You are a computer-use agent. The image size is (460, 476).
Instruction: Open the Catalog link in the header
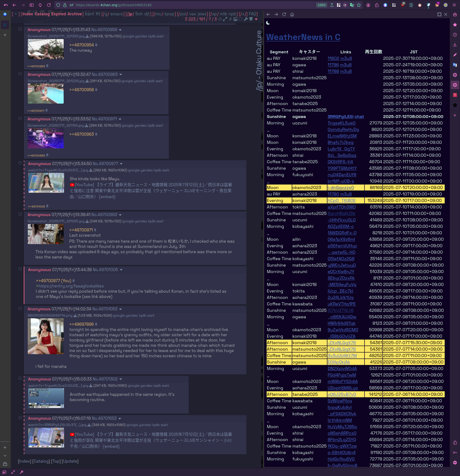[42, 14]
